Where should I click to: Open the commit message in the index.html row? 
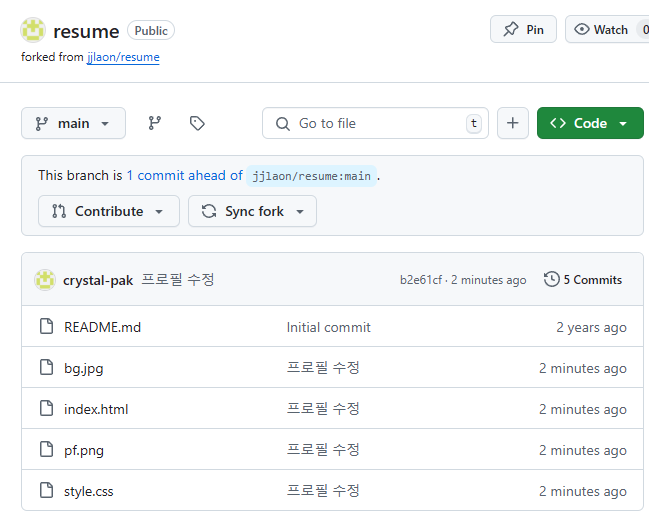[x=323, y=409]
